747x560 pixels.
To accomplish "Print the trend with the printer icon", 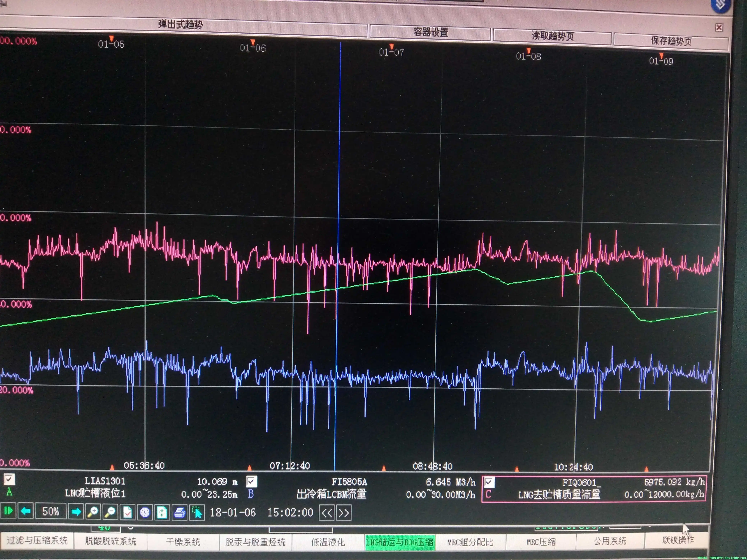I will pyautogui.click(x=180, y=513).
